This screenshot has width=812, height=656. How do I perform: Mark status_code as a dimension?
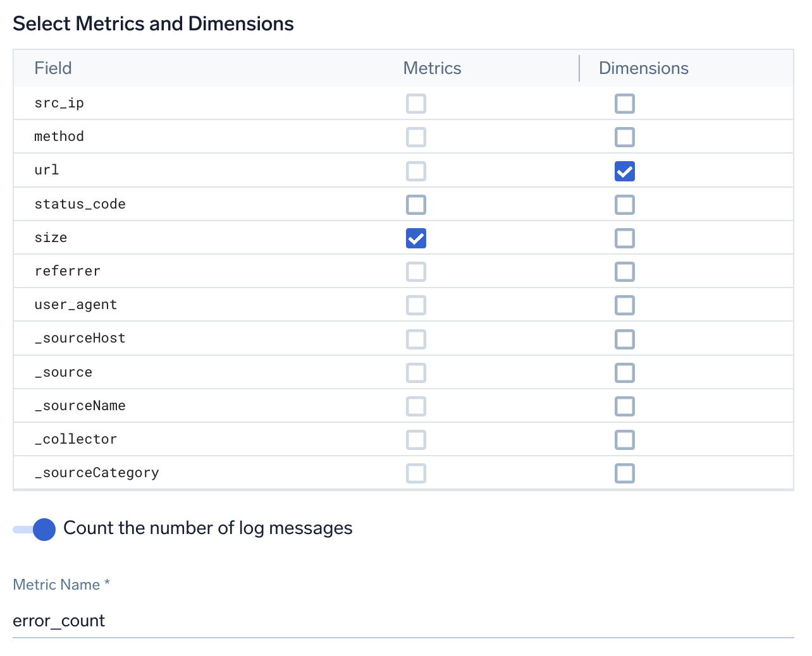(x=624, y=205)
